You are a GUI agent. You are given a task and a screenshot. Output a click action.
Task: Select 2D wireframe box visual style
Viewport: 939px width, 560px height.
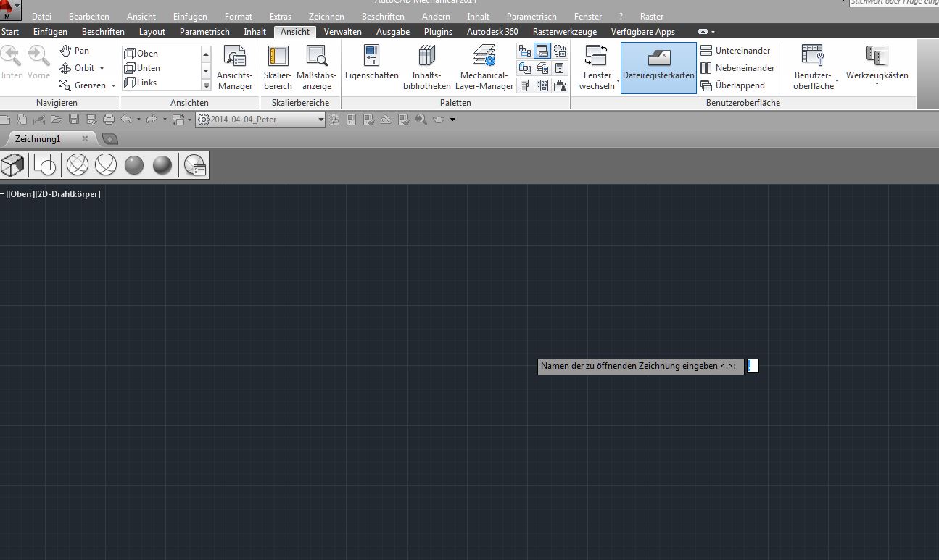(x=12, y=165)
